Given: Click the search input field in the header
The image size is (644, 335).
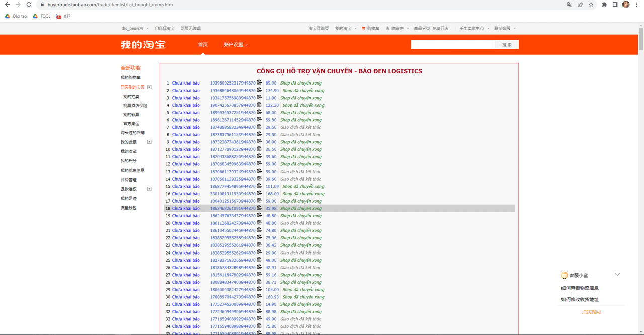Looking at the screenshot, I should (x=452, y=45).
